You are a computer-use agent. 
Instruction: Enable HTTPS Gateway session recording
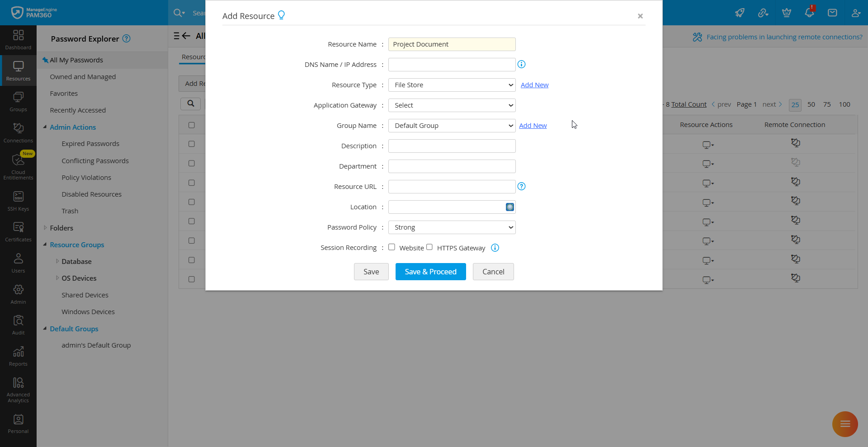tap(429, 247)
